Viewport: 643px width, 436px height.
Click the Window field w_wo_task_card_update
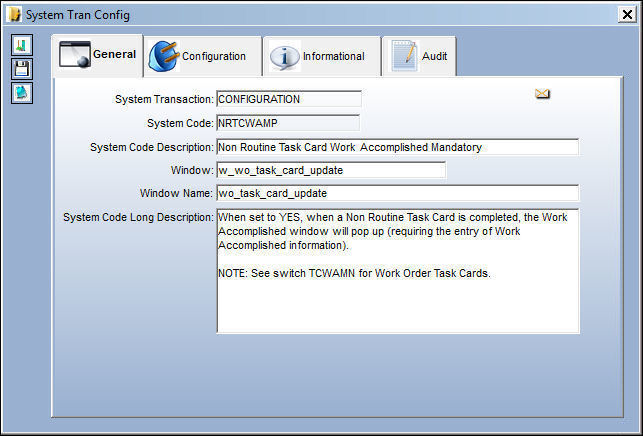click(x=331, y=170)
